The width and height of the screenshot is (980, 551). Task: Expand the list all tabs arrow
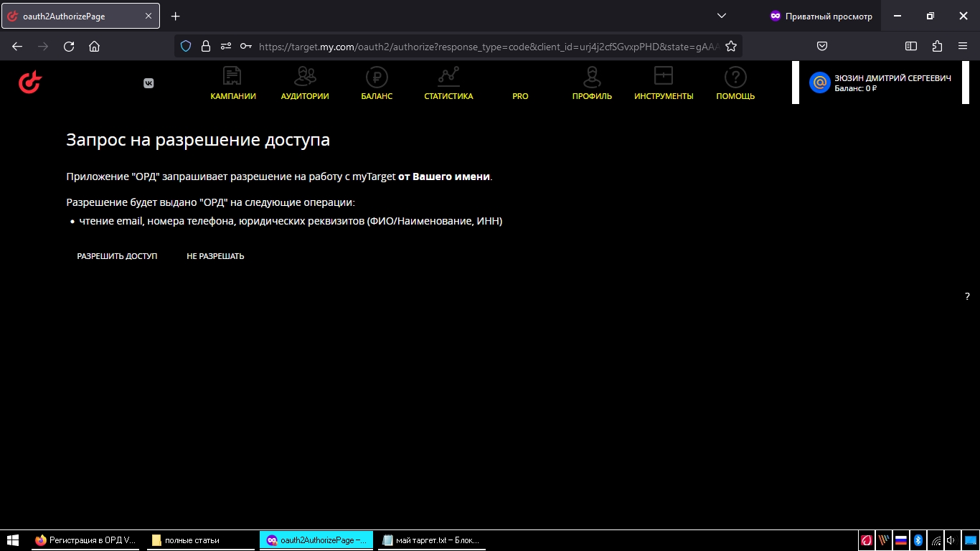coord(722,16)
